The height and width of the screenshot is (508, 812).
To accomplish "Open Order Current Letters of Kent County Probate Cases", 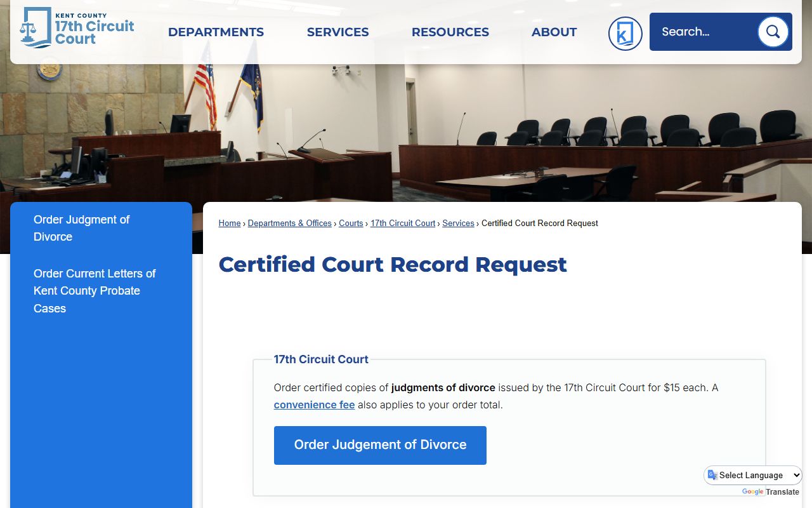I will pyautogui.click(x=95, y=291).
